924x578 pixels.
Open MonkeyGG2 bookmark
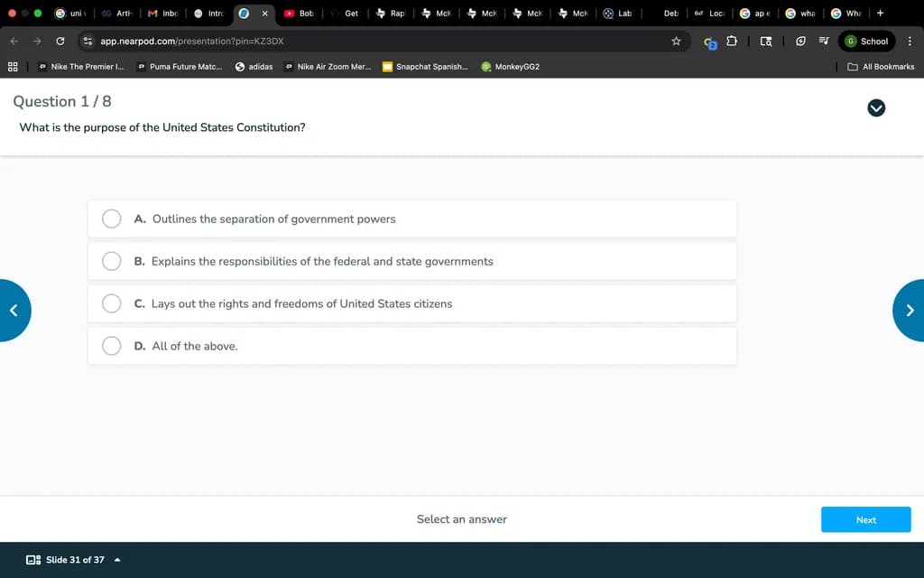511,67
